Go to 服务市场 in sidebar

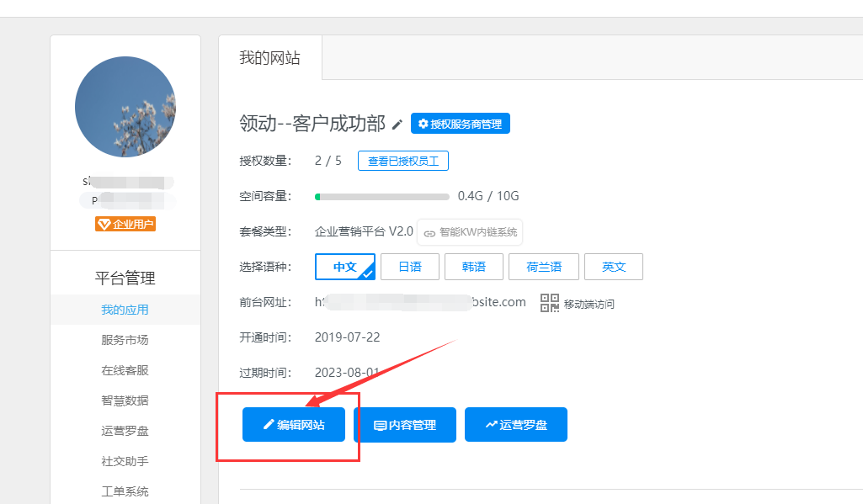click(125, 340)
